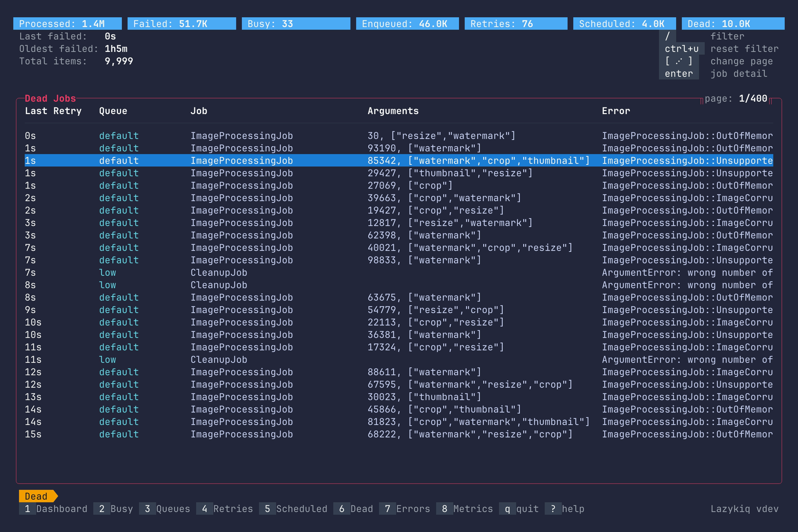798x532 pixels.
Task: Open the Queues view
Action: 165,509
